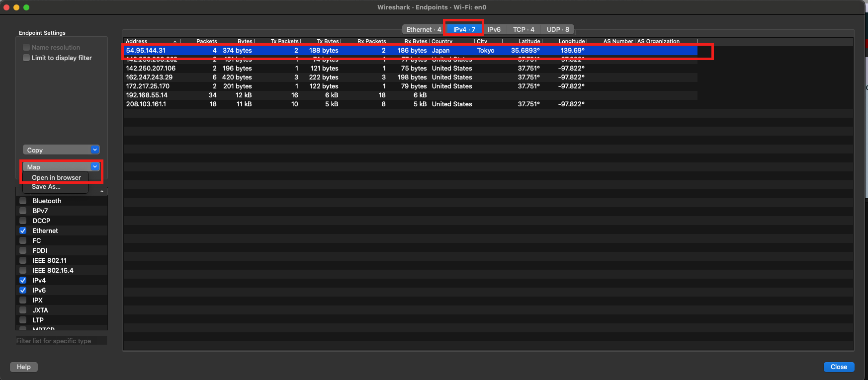868x380 pixels.
Task: Check the IEEE 802.11 checkbox
Action: tap(23, 260)
